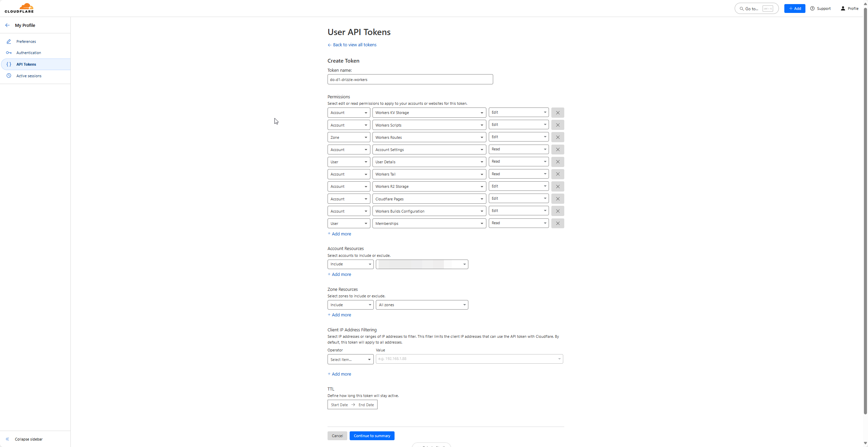The height and width of the screenshot is (447, 868).
Task: Click the Authentication key icon
Action: (9, 52)
